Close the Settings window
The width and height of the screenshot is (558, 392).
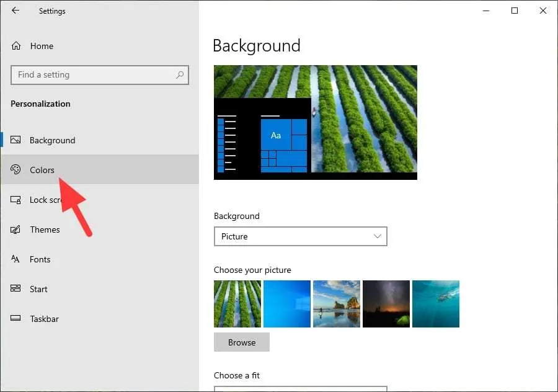(x=543, y=11)
